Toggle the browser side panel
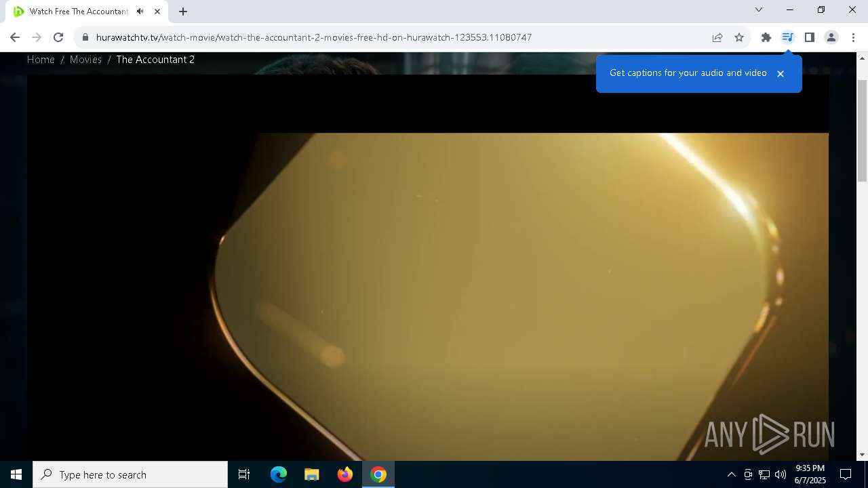Viewport: 868px width, 488px height. (x=809, y=37)
